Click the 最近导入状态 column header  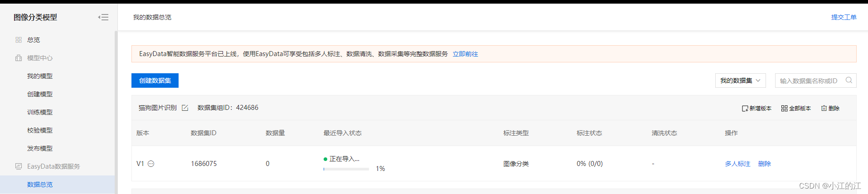click(x=342, y=133)
